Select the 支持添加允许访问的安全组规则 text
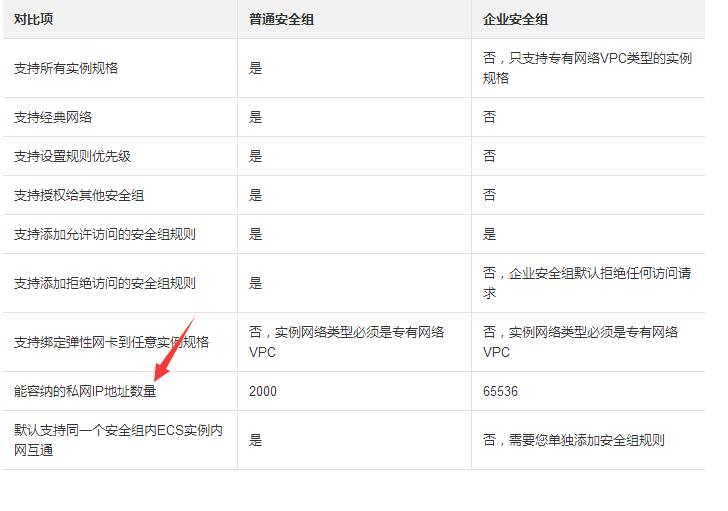The image size is (728, 511). (105, 234)
